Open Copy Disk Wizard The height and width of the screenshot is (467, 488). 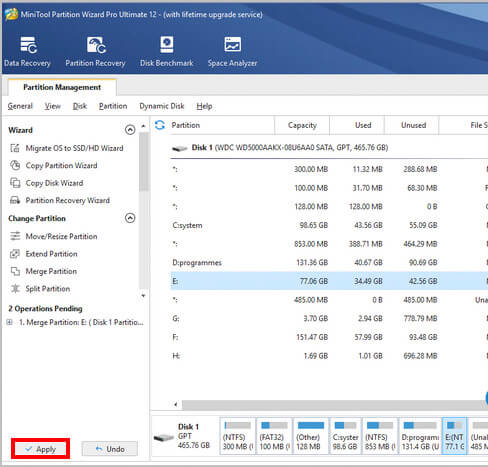click(x=54, y=183)
